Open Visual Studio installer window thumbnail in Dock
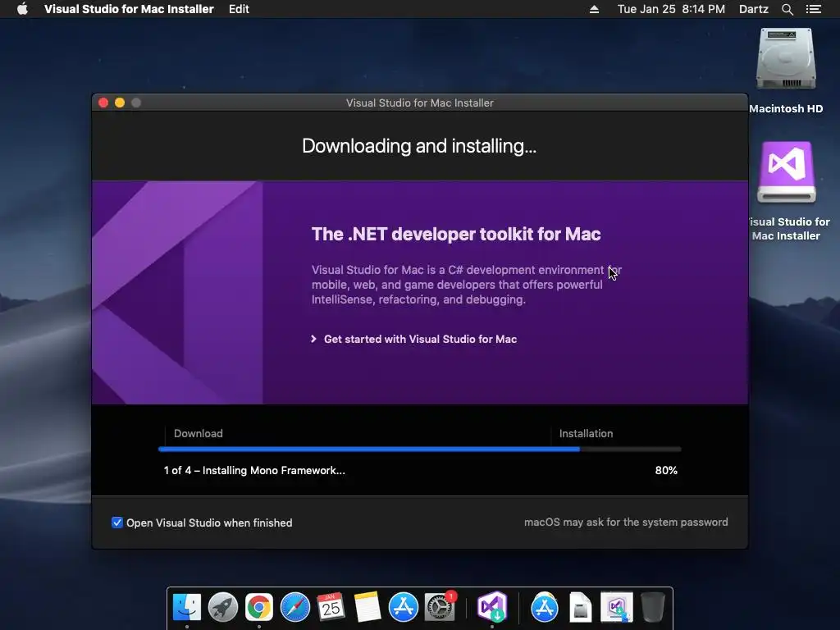Image resolution: width=840 pixels, height=630 pixels. 617,607
